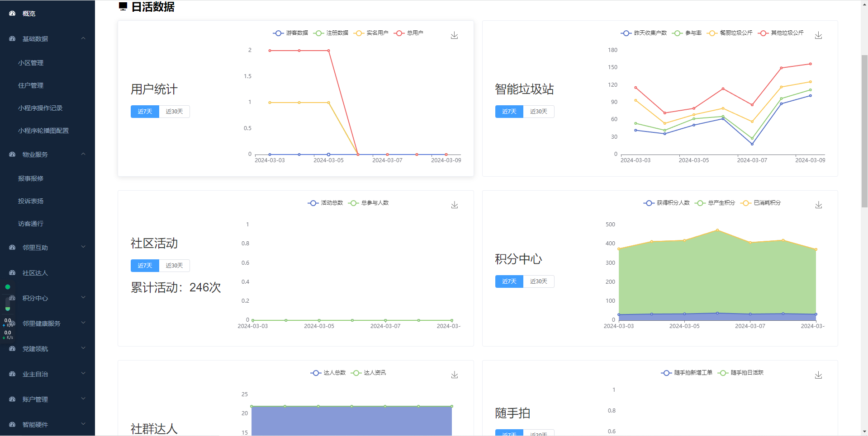Download the 社区活动 chart image
868x436 pixels.
point(455,205)
